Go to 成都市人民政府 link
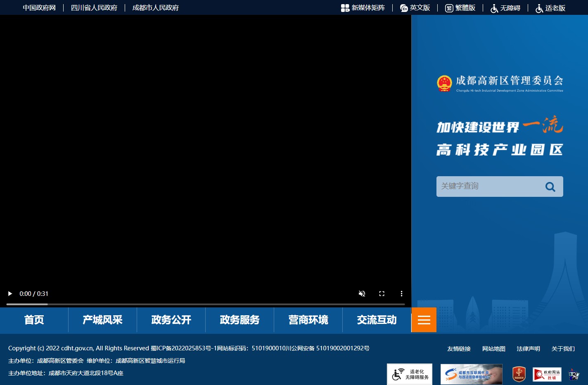The image size is (588, 385). pos(156,8)
